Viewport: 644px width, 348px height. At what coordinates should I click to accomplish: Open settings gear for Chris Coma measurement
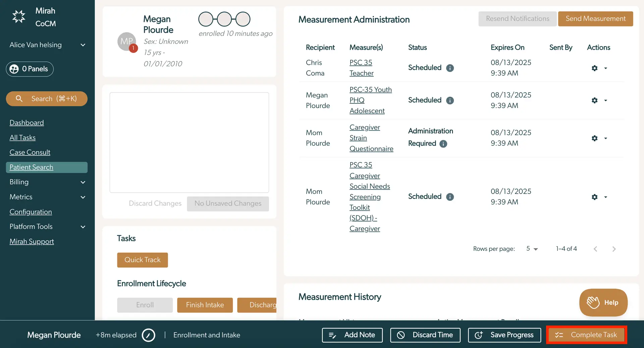pos(594,68)
